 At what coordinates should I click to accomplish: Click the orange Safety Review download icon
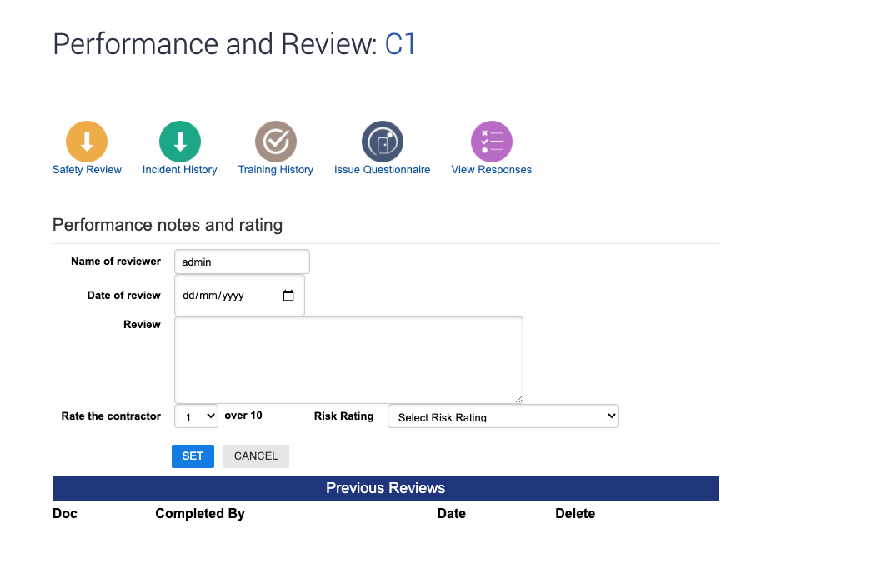[87, 142]
